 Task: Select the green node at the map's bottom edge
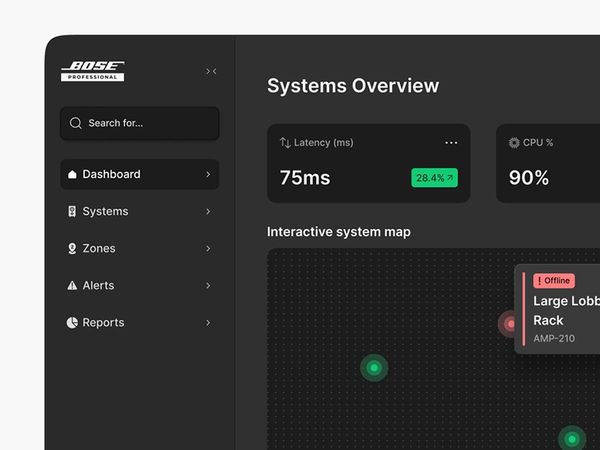coord(572,439)
